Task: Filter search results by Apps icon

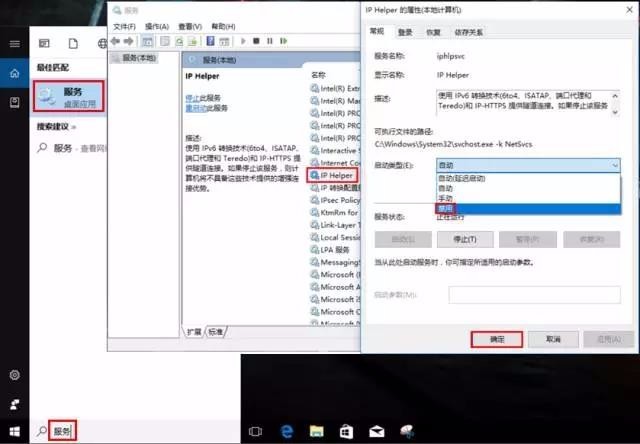Action: point(44,43)
